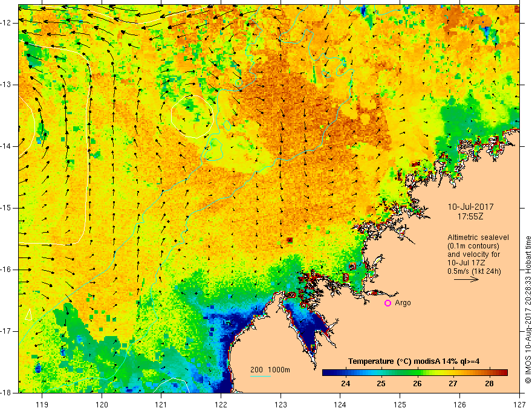Click the '(0.1m contours)' legend line

473,246
